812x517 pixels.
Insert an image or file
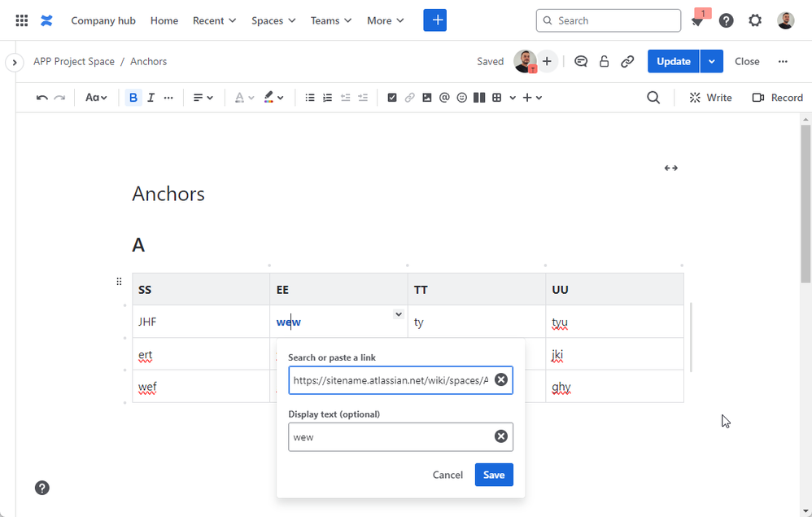tap(426, 98)
